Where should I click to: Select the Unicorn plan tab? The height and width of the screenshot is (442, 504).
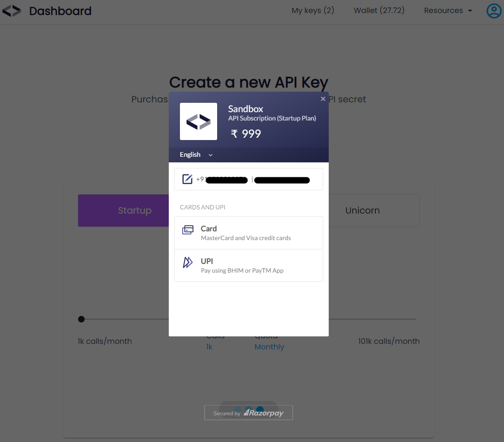coord(374,210)
